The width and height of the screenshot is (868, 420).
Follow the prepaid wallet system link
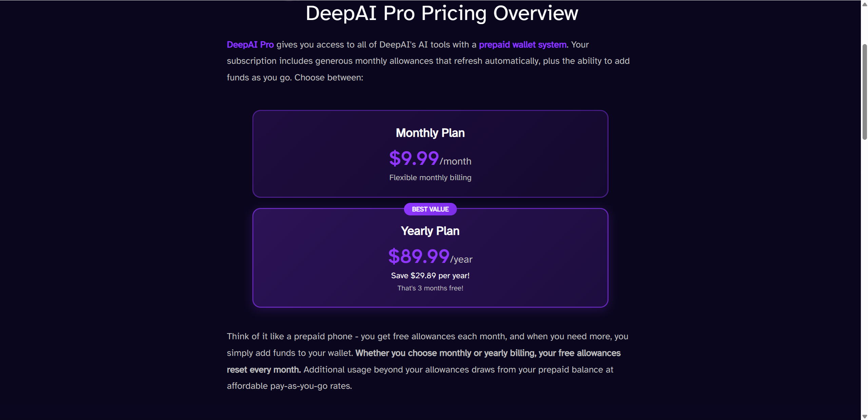coord(522,45)
